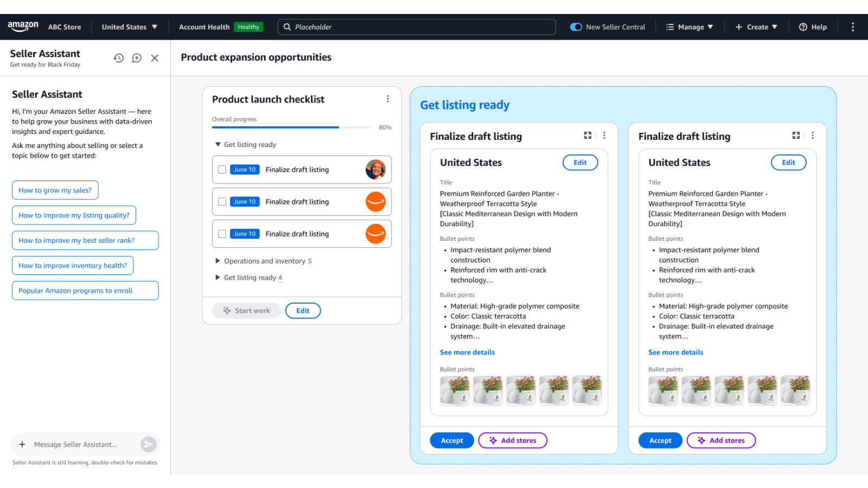This screenshot has width=868, height=488.
Task: Enable New Seller Central toggle
Action: [x=576, y=27]
